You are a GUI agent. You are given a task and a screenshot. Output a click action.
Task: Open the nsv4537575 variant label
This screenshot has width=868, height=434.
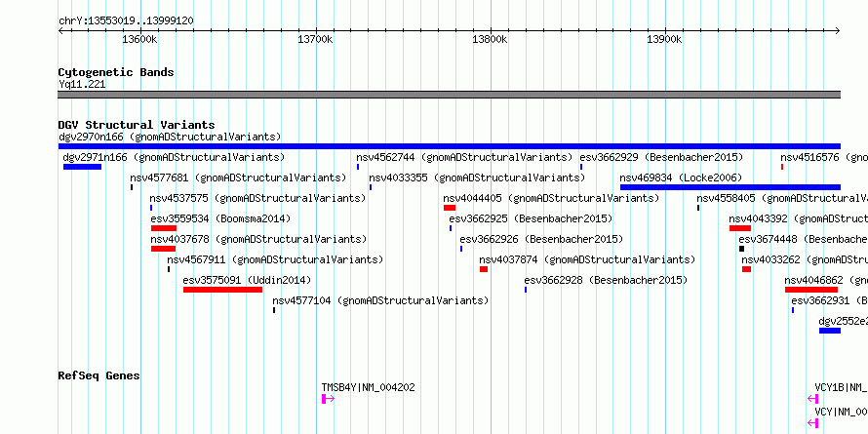click(x=257, y=198)
